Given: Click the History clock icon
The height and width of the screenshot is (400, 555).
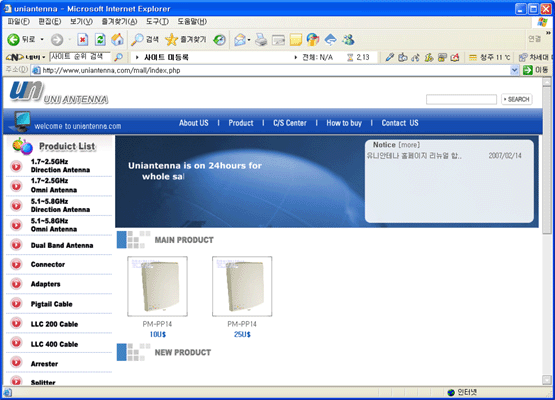Looking at the screenshot, I should pyautogui.click(x=219, y=40).
